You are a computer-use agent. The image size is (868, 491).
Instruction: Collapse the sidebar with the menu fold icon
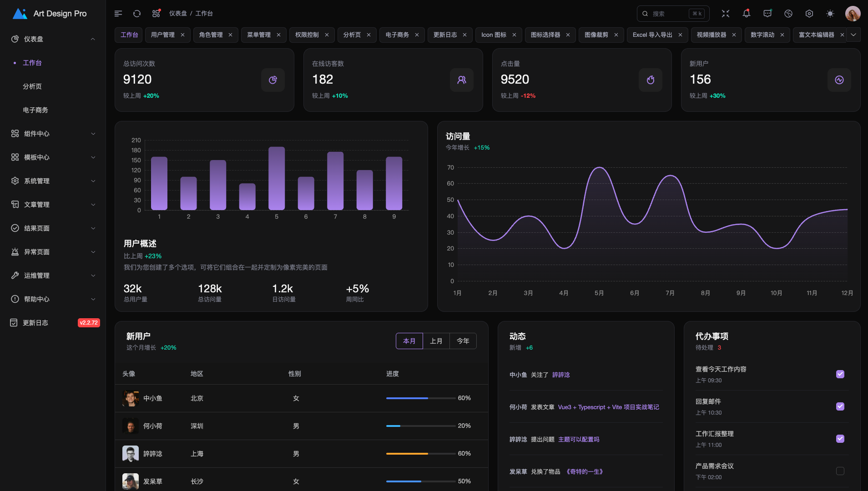click(x=118, y=14)
